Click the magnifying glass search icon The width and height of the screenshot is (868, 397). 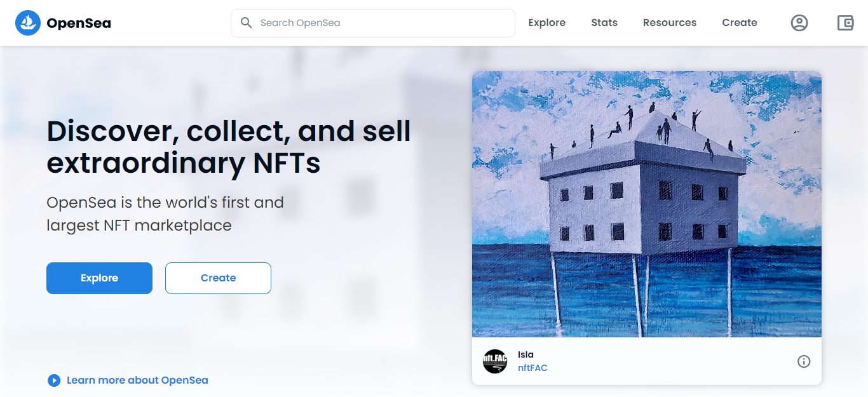(246, 23)
